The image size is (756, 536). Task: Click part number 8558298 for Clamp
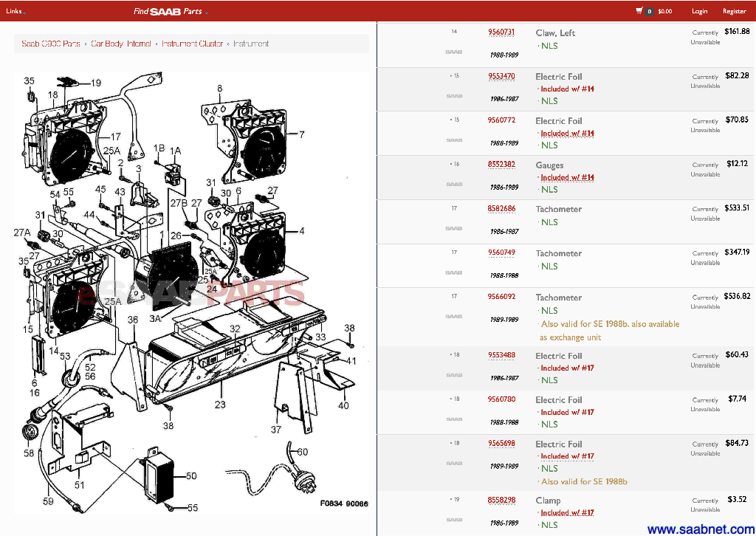[x=501, y=500]
